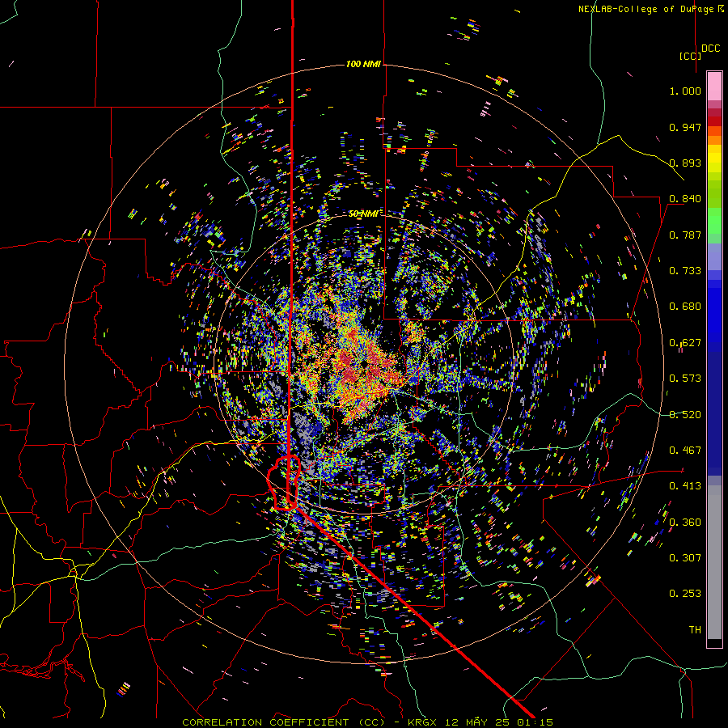This screenshot has width=728, height=728.
Task: Select the 1.000 scale value
Action: click(x=685, y=91)
